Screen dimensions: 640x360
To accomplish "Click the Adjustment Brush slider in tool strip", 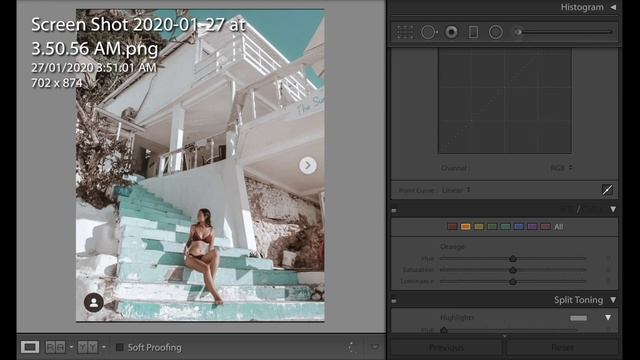I will pos(563,32).
